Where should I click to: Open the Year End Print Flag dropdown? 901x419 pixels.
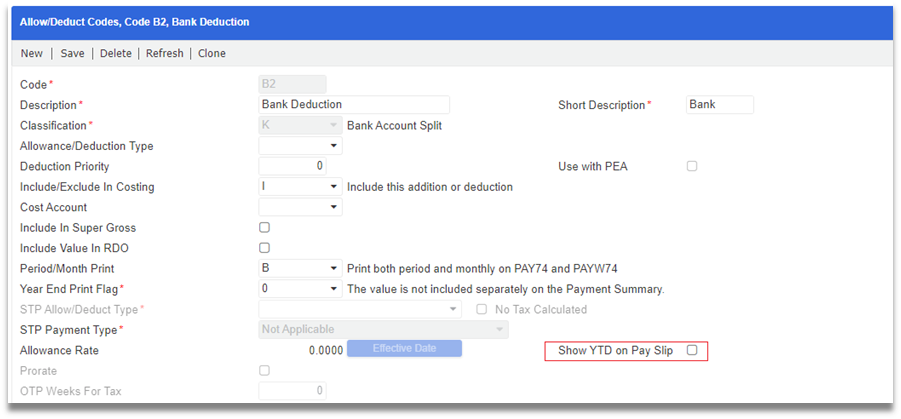click(301, 289)
